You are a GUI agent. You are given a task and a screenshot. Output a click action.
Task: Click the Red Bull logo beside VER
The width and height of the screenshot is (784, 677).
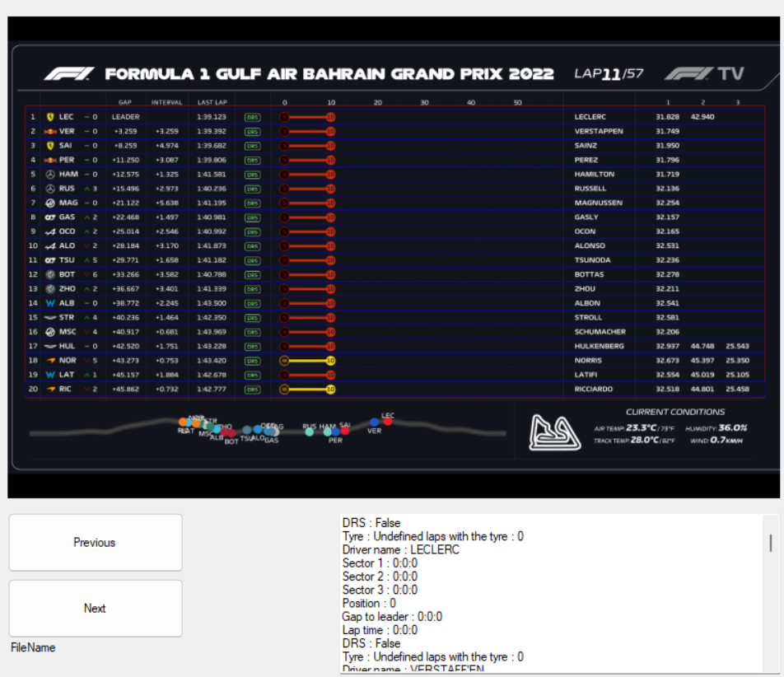tap(50, 131)
